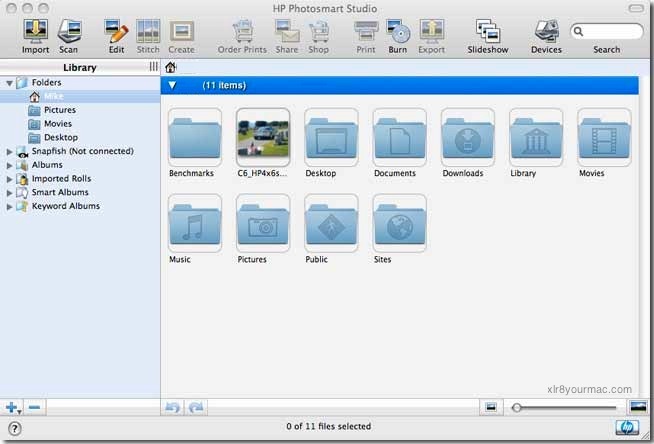Click the Library panel header
Screen dimensions: 654x444
[x=79, y=67]
